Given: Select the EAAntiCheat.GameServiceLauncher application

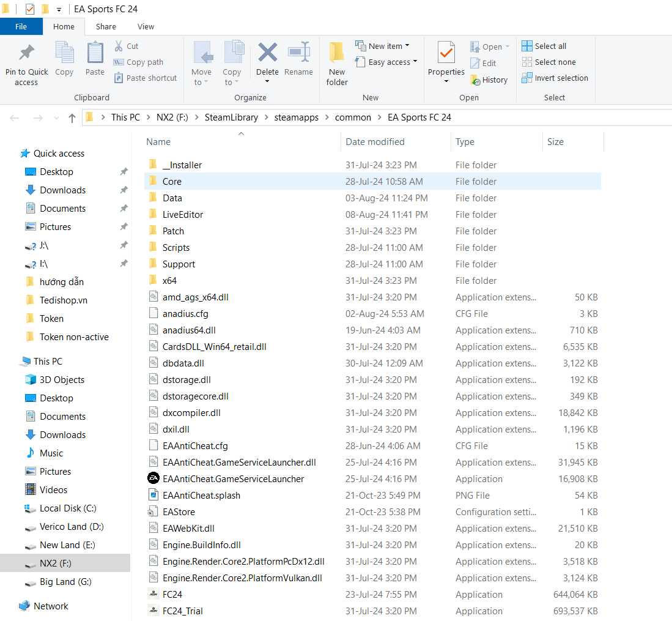Looking at the screenshot, I should [372, 479].
